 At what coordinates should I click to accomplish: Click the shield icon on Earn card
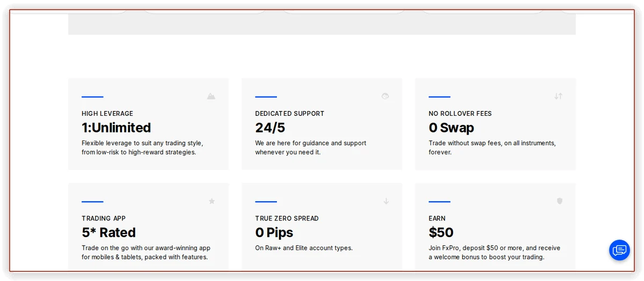click(559, 201)
